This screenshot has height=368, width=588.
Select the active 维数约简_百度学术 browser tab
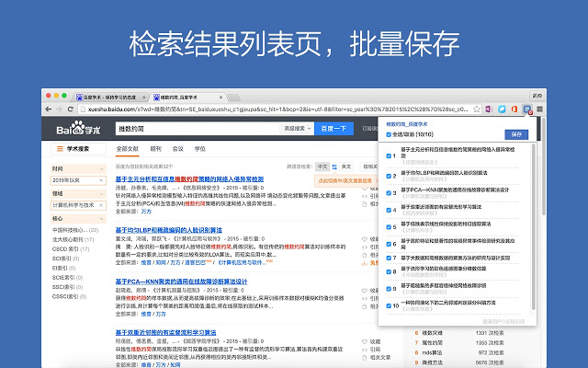point(187,98)
